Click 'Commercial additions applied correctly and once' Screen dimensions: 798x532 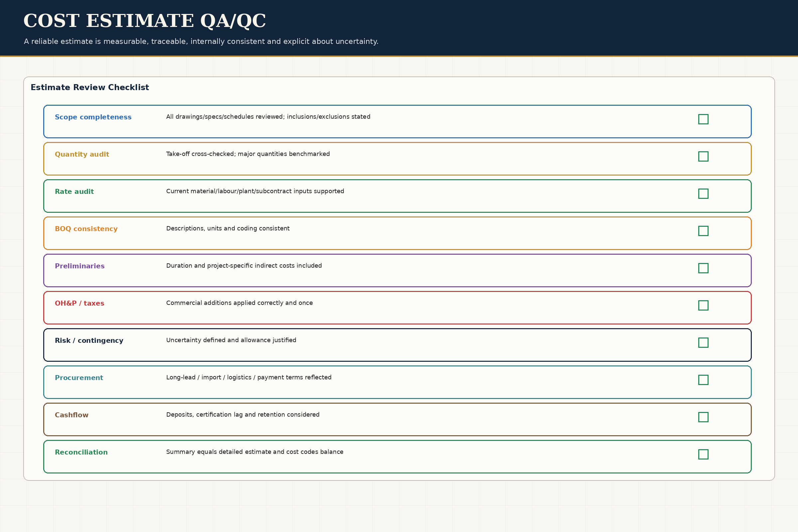[239, 303]
